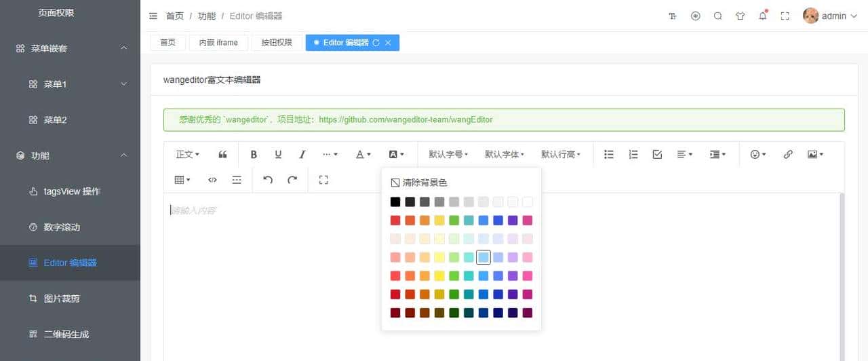Toggle italic text formatting
868x361 pixels.
pos(302,155)
